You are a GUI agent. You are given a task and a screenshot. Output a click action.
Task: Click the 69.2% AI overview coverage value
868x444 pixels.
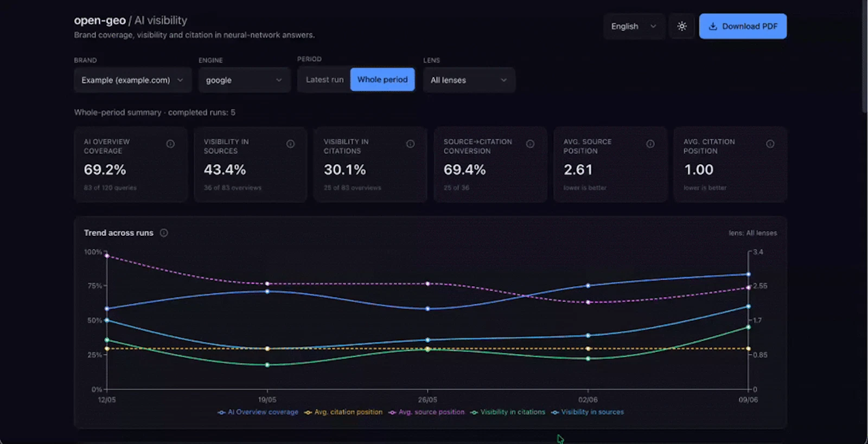(105, 170)
